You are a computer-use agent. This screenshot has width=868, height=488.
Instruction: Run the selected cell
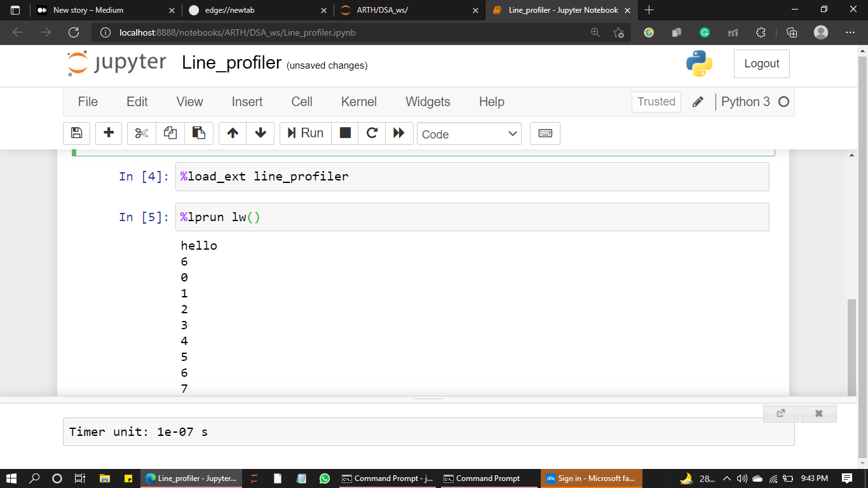(305, 133)
